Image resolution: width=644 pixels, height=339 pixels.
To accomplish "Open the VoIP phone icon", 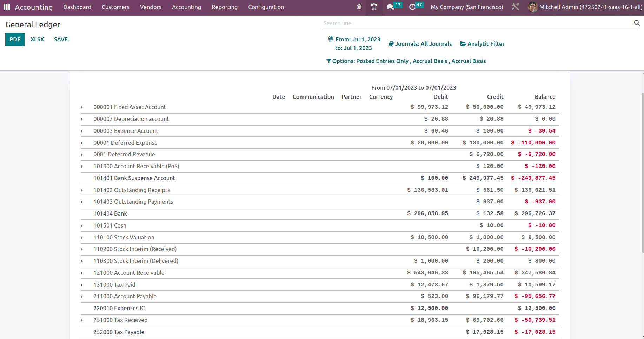I will coord(374,7).
